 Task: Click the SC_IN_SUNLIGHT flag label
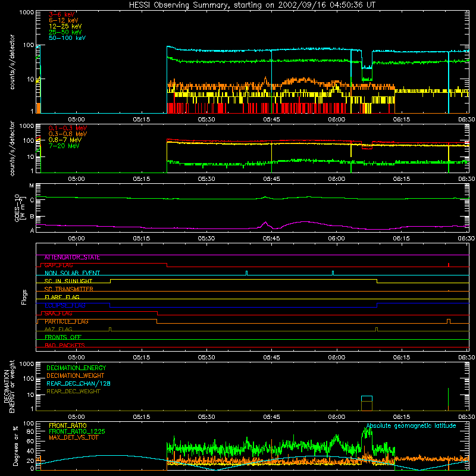pyautogui.click(x=68, y=281)
